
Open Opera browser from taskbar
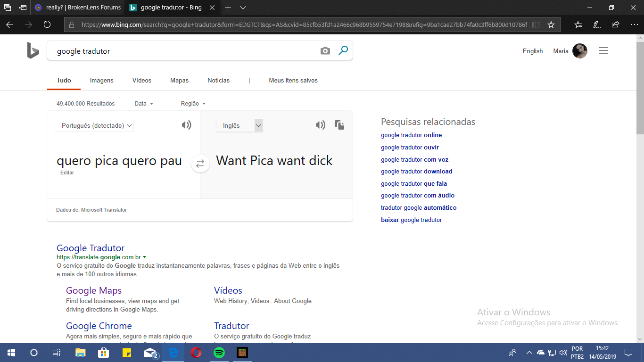click(196, 353)
